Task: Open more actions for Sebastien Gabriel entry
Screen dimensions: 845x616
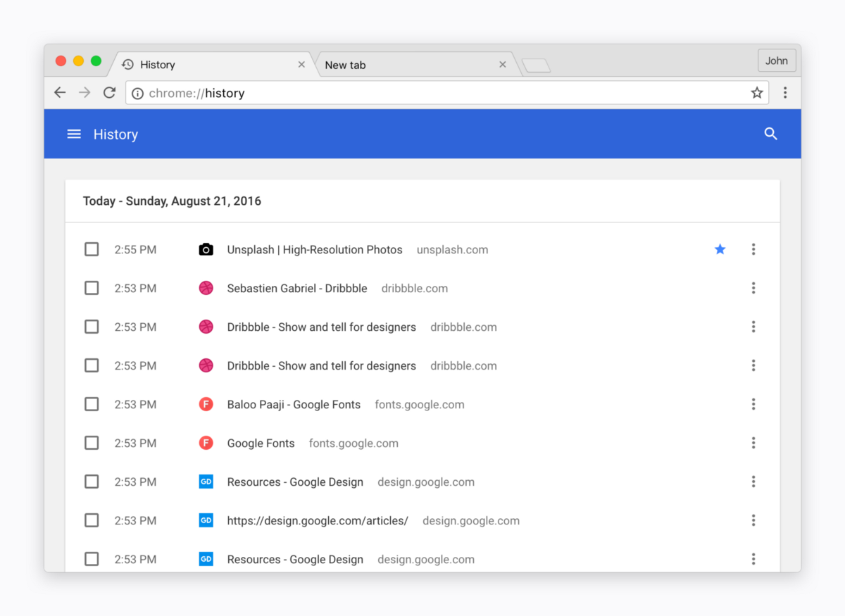Action: [753, 288]
